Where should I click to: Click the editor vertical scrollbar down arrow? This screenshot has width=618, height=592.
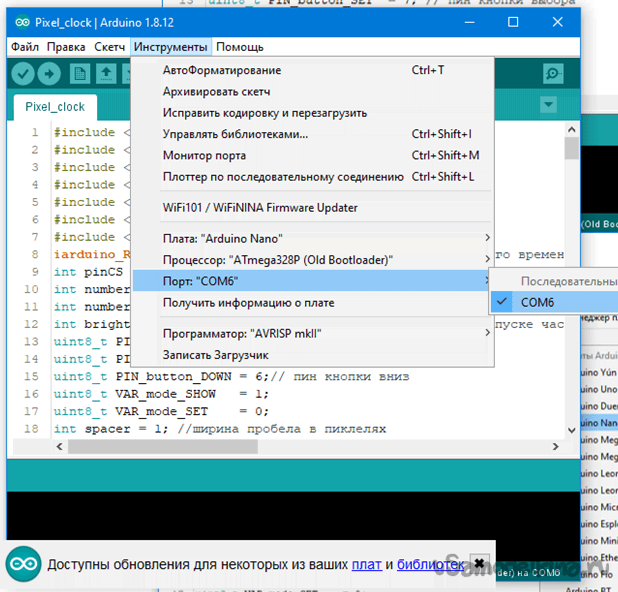click(x=571, y=430)
